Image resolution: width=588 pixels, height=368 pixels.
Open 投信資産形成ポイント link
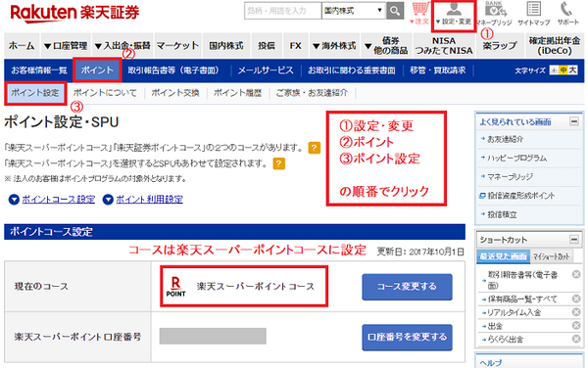521,196
